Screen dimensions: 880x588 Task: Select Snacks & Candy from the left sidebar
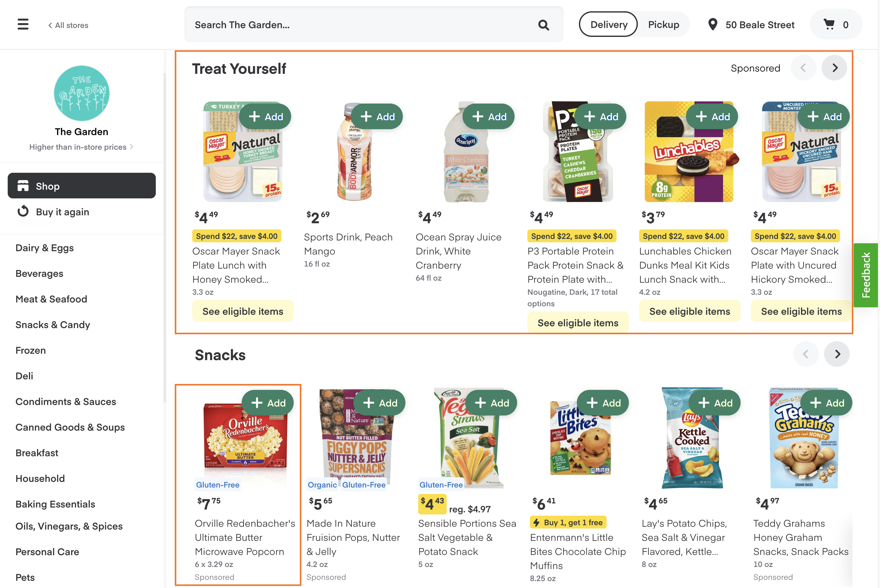53,324
